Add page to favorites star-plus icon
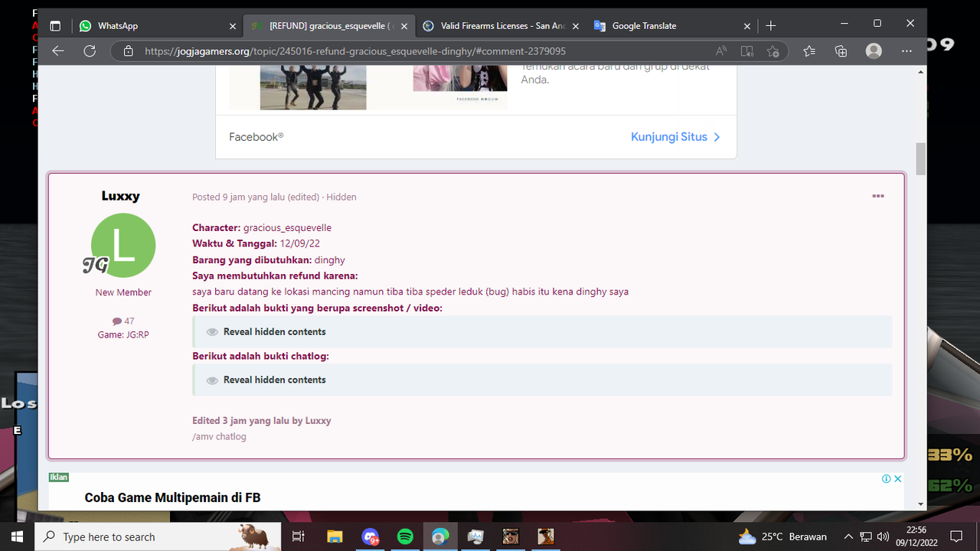This screenshot has height=551, width=980. tap(773, 51)
